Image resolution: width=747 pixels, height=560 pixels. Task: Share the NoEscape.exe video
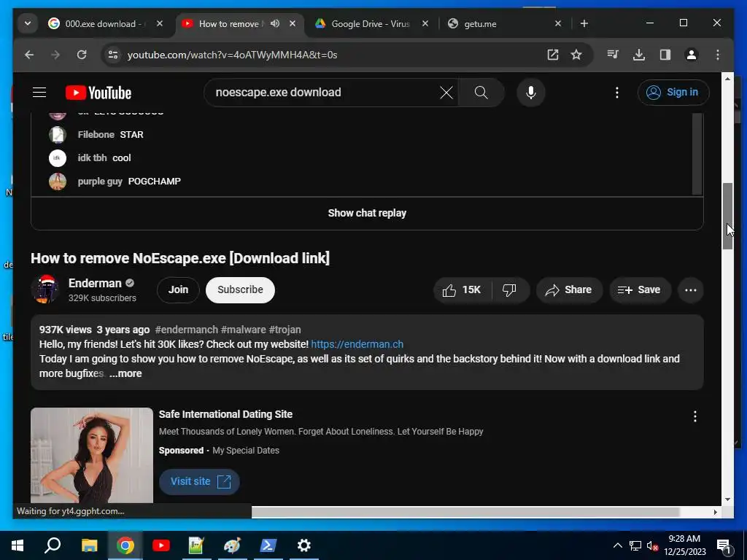coord(569,289)
